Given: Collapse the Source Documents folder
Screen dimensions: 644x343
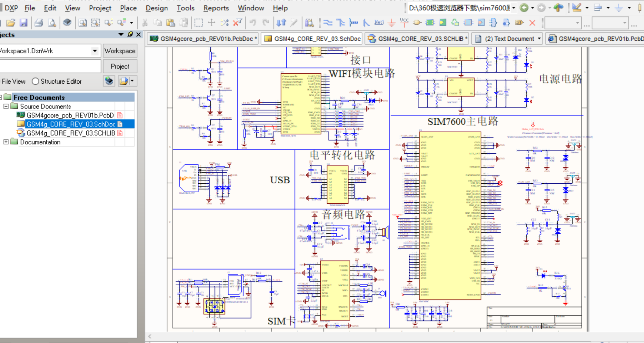Looking at the screenshot, I should [6, 106].
